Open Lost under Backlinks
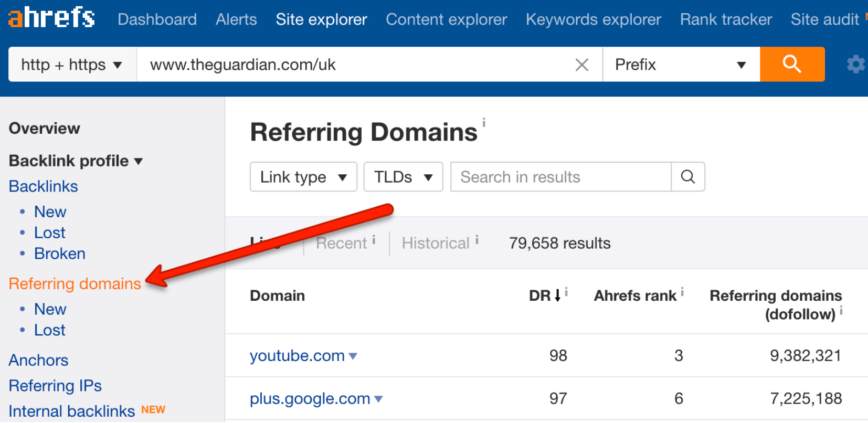This screenshot has width=868, height=423. [x=49, y=232]
